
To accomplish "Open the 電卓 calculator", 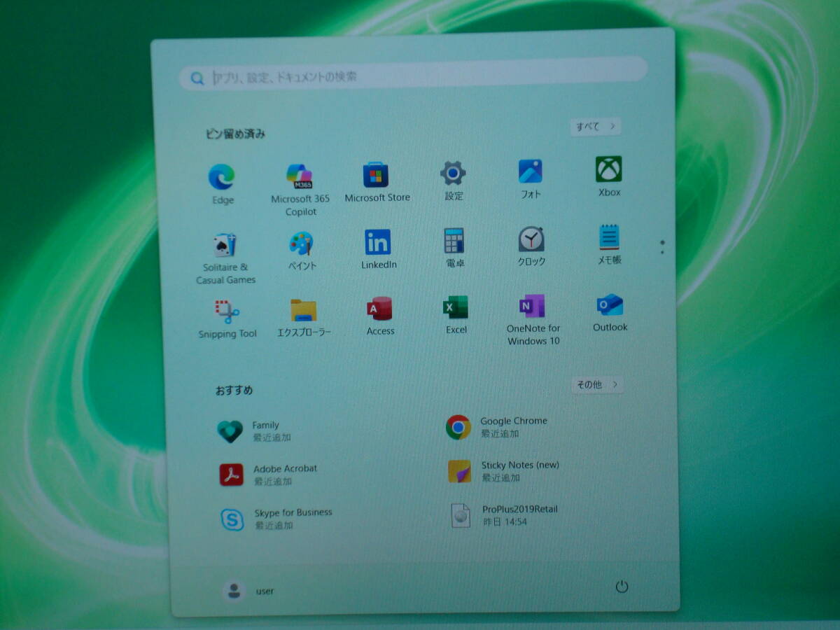I will 454,241.
